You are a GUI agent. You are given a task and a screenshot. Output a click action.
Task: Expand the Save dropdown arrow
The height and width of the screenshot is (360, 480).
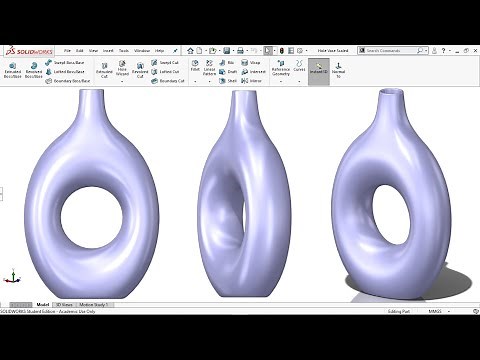pyautogui.click(x=233, y=51)
